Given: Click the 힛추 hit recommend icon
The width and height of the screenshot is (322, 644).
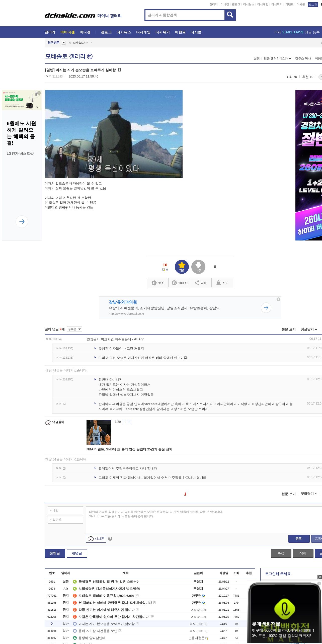Looking at the screenshot, I should click(x=154, y=283).
